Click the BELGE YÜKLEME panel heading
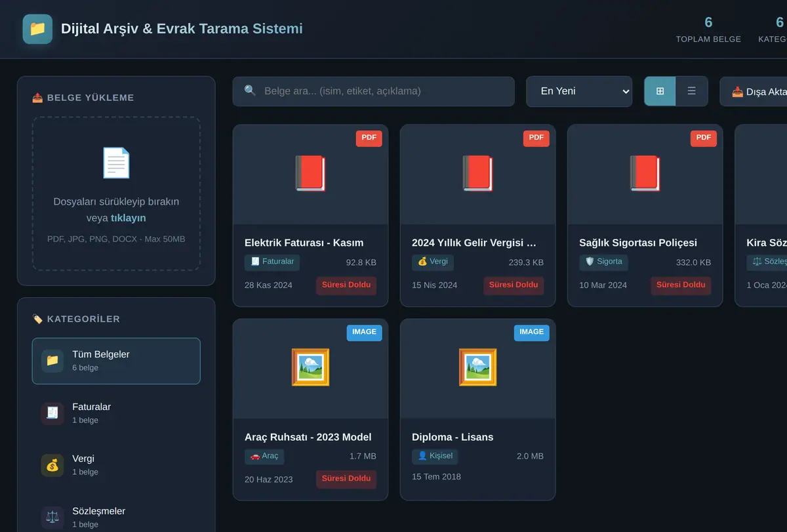787x532 pixels. click(83, 98)
